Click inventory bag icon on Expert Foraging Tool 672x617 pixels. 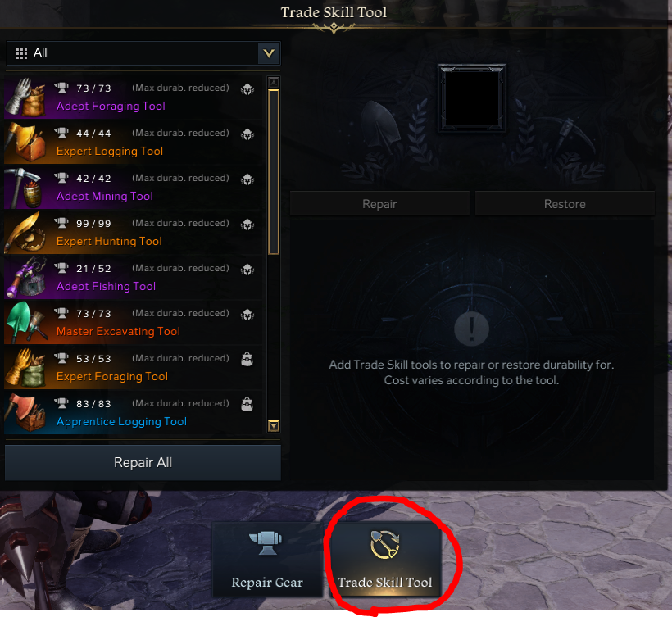click(x=247, y=359)
